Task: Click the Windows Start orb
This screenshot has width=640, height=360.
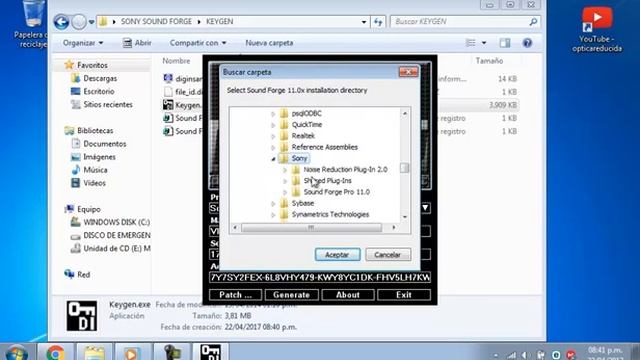Action: pos(16,353)
